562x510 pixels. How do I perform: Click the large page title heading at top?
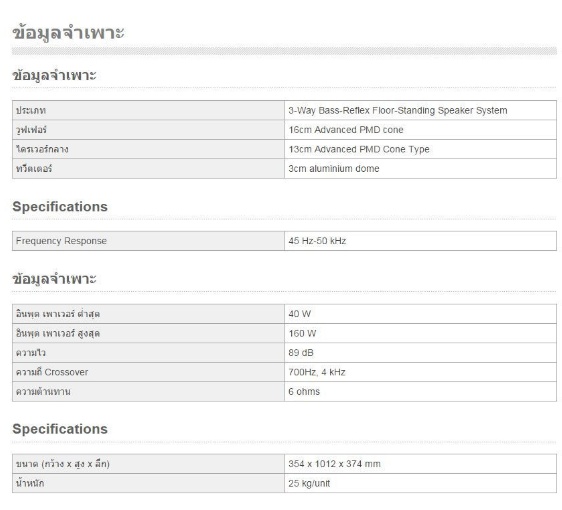(x=68, y=33)
